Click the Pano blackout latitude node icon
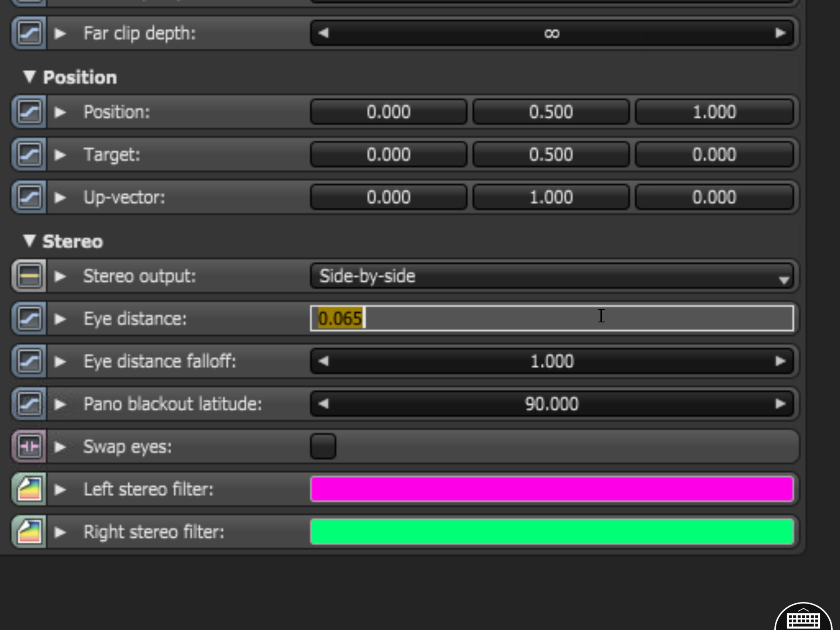840x630 pixels. [x=29, y=404]
